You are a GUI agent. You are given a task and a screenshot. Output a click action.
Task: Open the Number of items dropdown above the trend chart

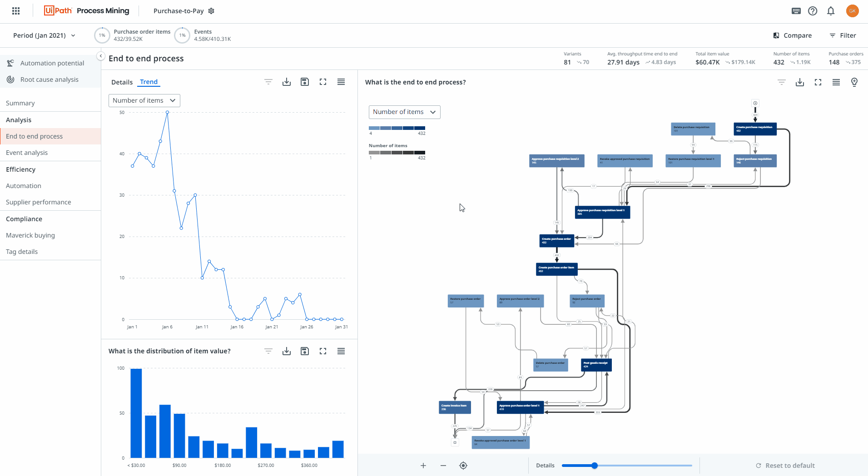144,100
